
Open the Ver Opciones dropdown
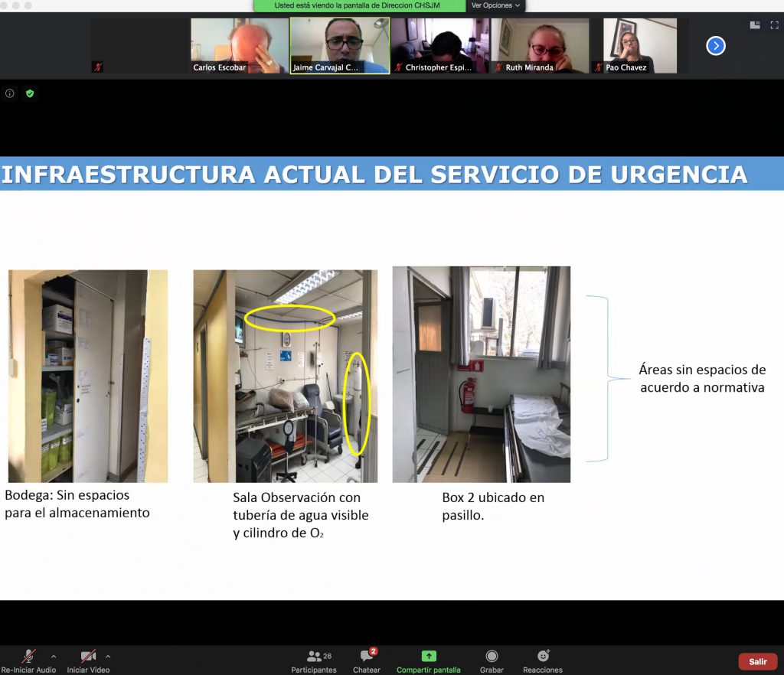coord(495,5)
